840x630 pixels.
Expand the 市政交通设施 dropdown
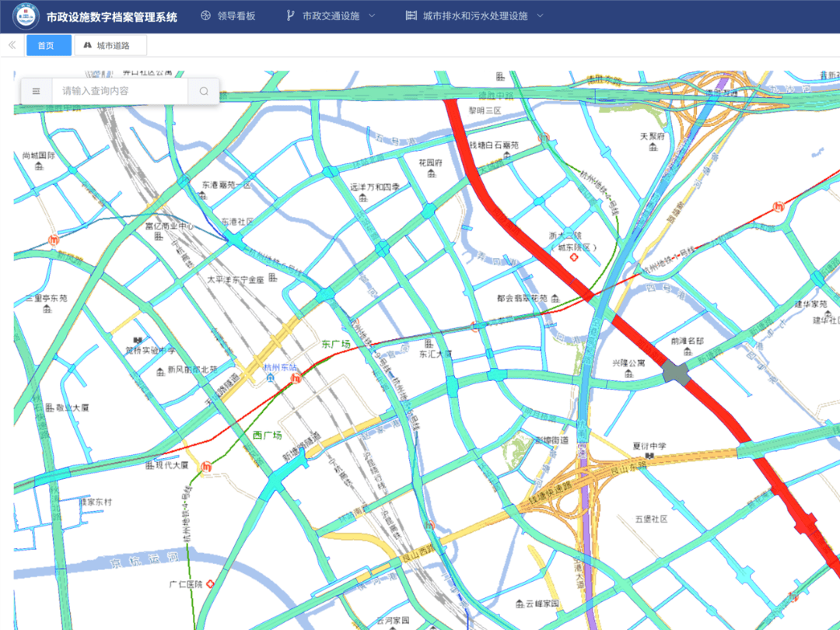[331, 16]
